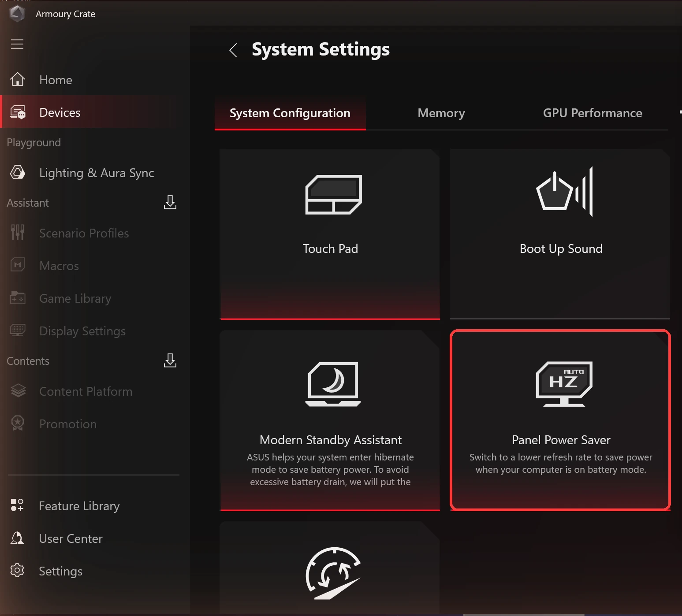The height and width of the screenshot is (616, 682).
Task: Click the speedometer icon card at bottom
Action: (x=330, y=568)
